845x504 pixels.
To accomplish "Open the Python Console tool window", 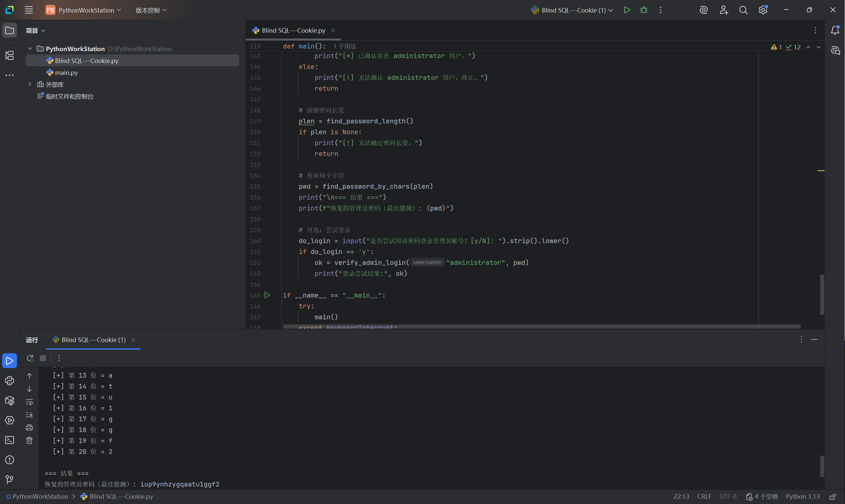I will pos(10,381).
